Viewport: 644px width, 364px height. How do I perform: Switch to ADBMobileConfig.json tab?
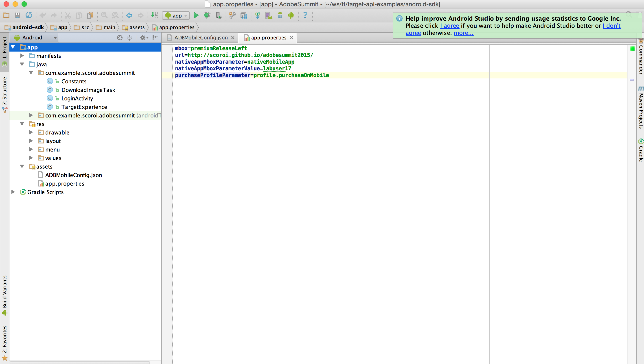click(201, 38)
